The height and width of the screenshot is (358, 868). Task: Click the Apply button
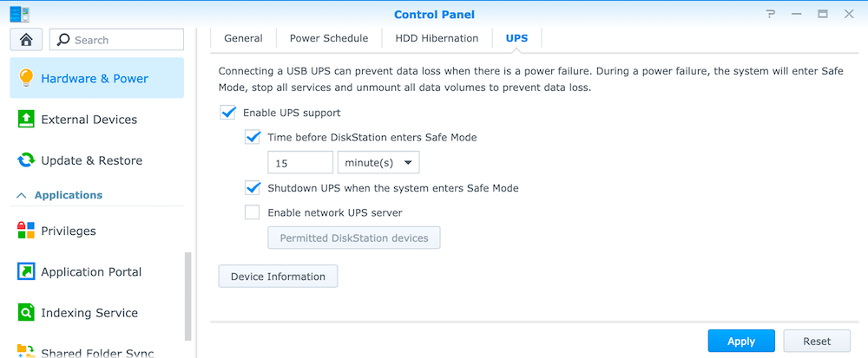pos(741,341)
